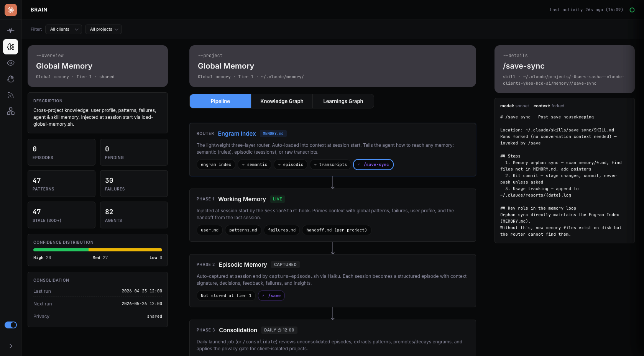Select the transcripts chip

click(x=330, y=165)
